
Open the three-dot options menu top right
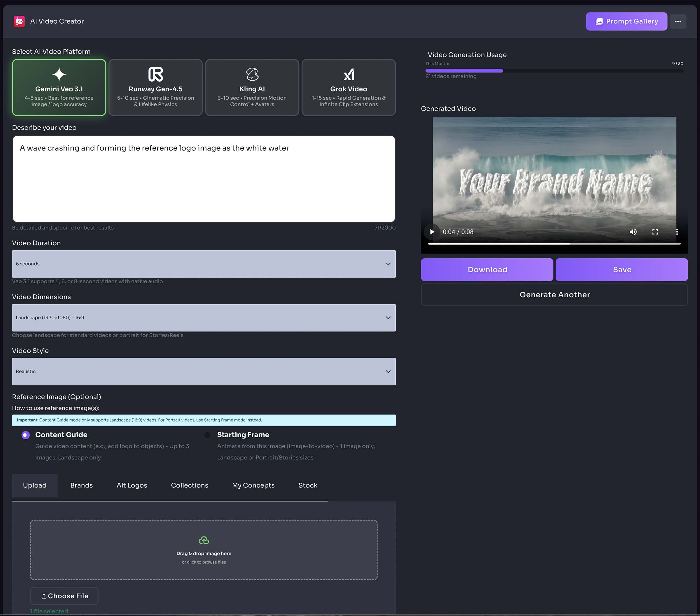point(678,21)
